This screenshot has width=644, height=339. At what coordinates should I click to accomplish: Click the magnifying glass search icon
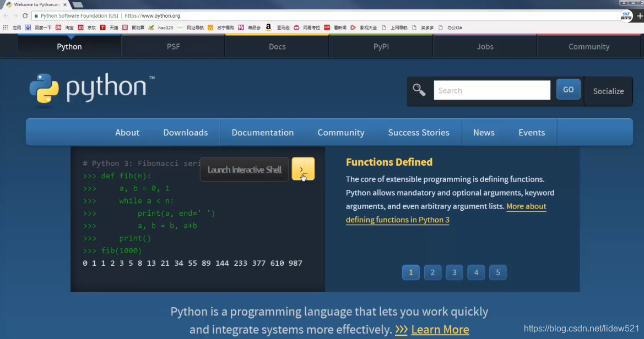pyautogui.click(x=419, y=90)
